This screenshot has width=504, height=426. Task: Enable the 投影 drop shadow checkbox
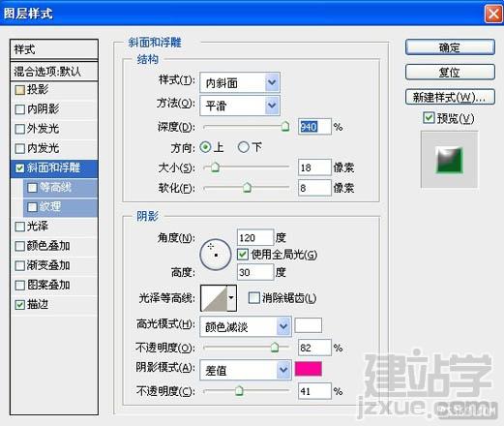coord(20,90)
